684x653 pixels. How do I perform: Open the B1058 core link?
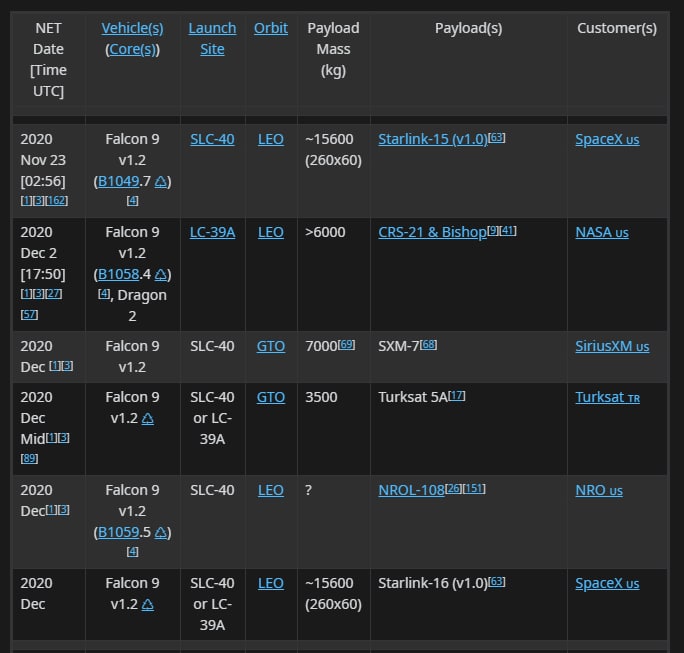119,274
